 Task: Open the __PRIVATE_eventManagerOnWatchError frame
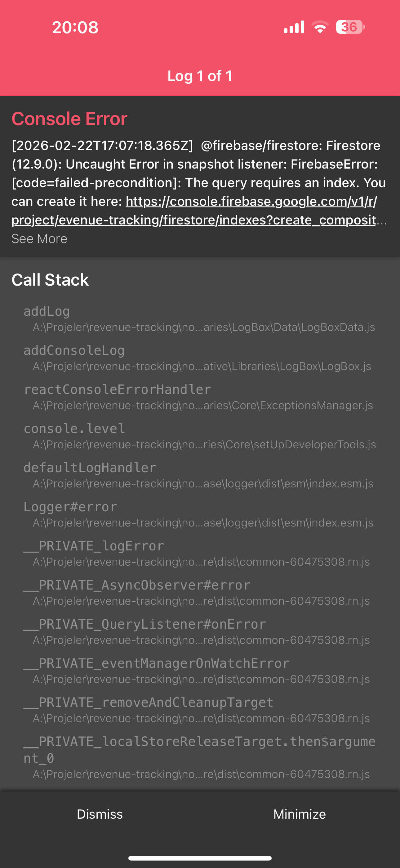pyautogui.click(x=200, y=670)
